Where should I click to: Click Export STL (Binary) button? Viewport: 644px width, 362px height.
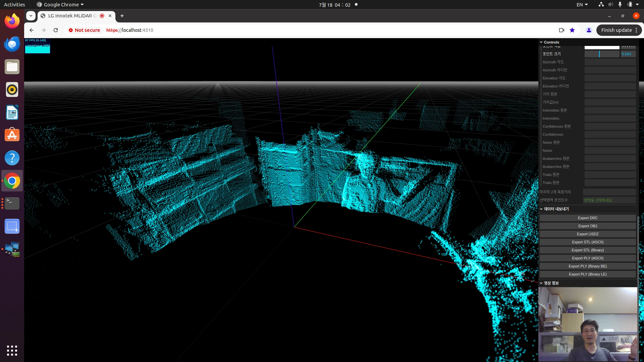588,250
